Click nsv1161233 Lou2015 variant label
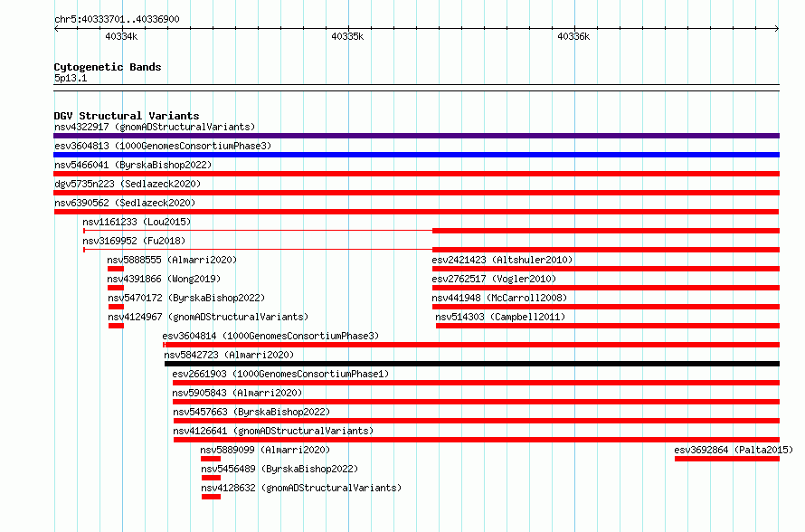The height and width of the screenshot is (532, 805). 137,222
